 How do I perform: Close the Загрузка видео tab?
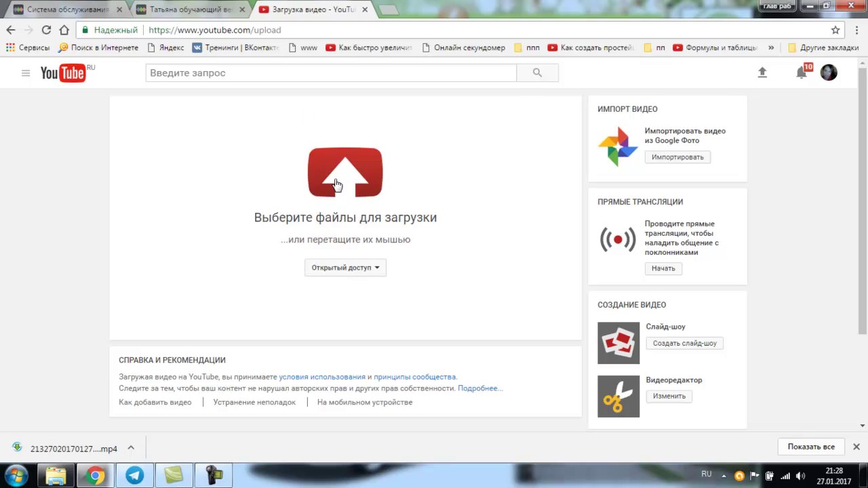[x=365, y=9]
